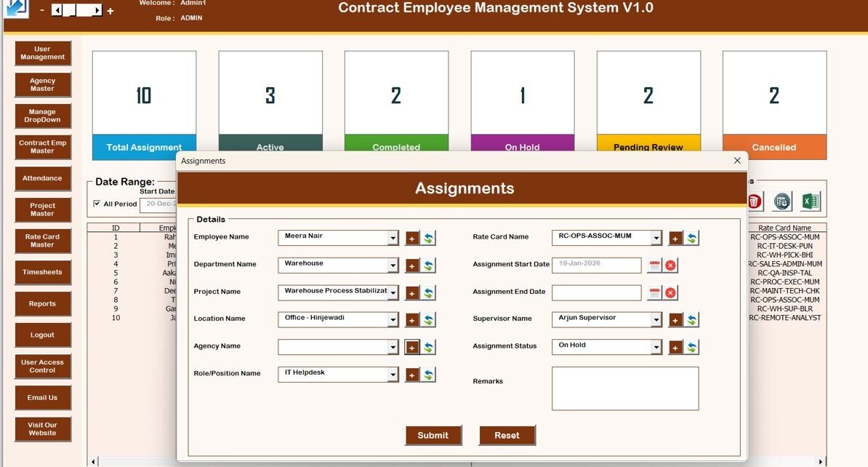The height and width of the screenshot is (467, 868).
Task: Toggle the All Period checkbox
Action: click(98, 204)
